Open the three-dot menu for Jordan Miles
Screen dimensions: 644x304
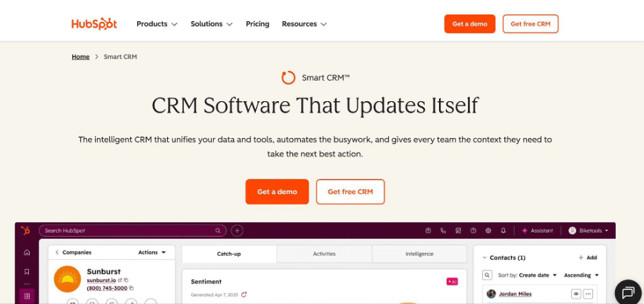(x=588, y=294)
